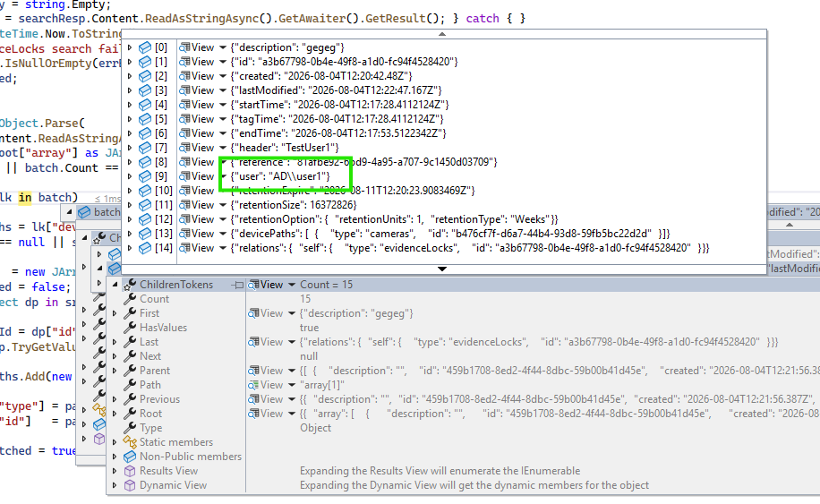Open visualizer icon for [3] lastModified
820x504 pixels.
tap(184, 90)
